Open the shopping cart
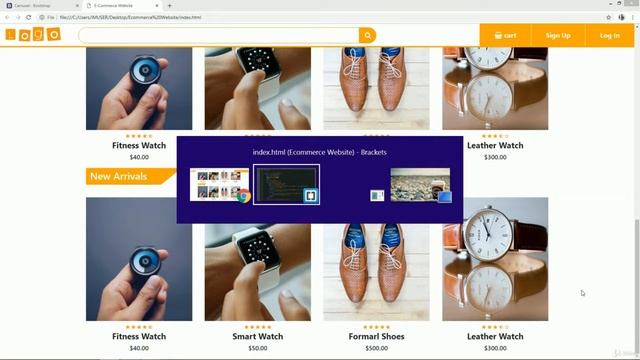640x360 pixels. click(x=505, y=36)
